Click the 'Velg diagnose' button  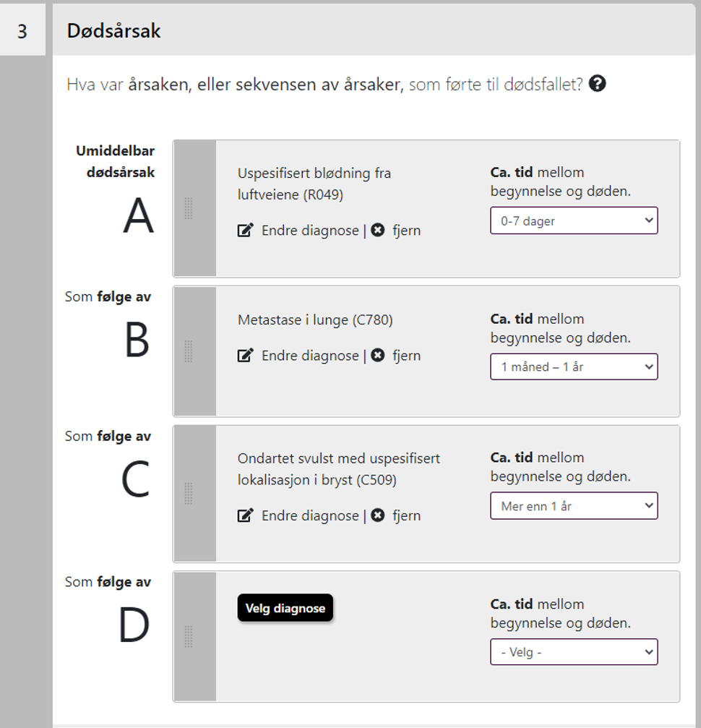285,608
